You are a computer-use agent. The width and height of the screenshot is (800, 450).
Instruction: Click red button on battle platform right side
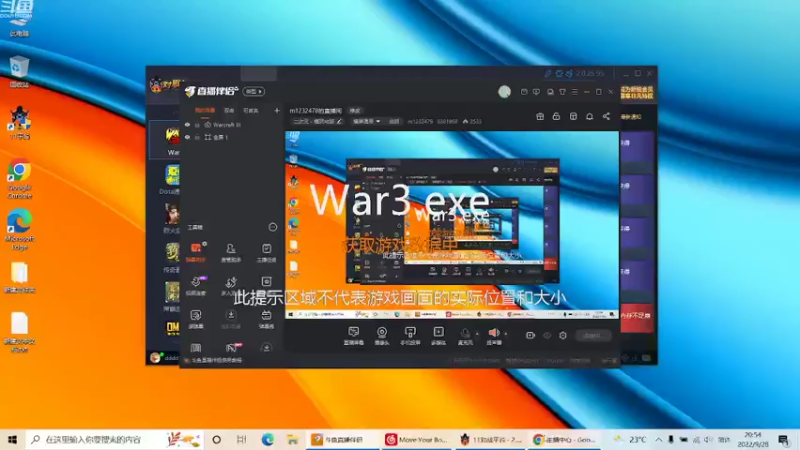(637, 316)
